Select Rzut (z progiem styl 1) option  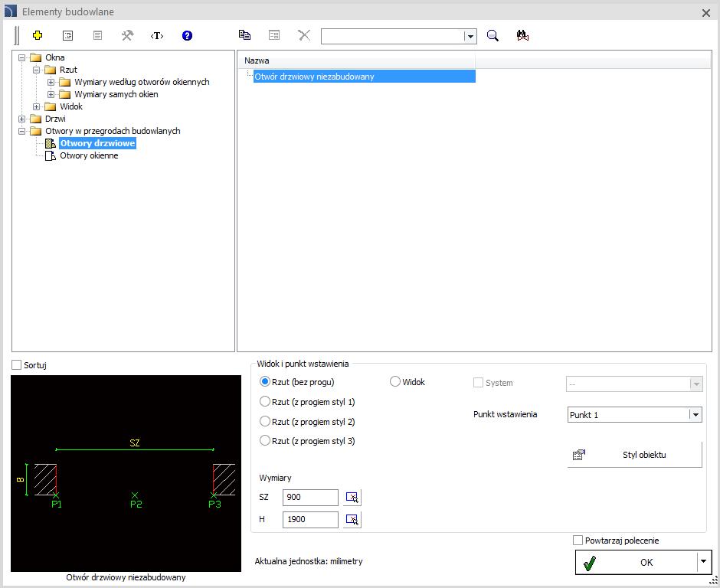[265, 402]
